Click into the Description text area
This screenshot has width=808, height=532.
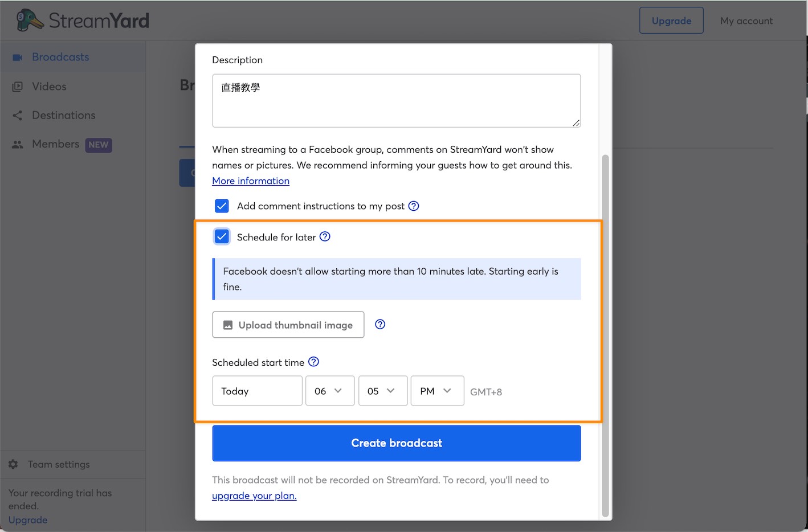397,101
